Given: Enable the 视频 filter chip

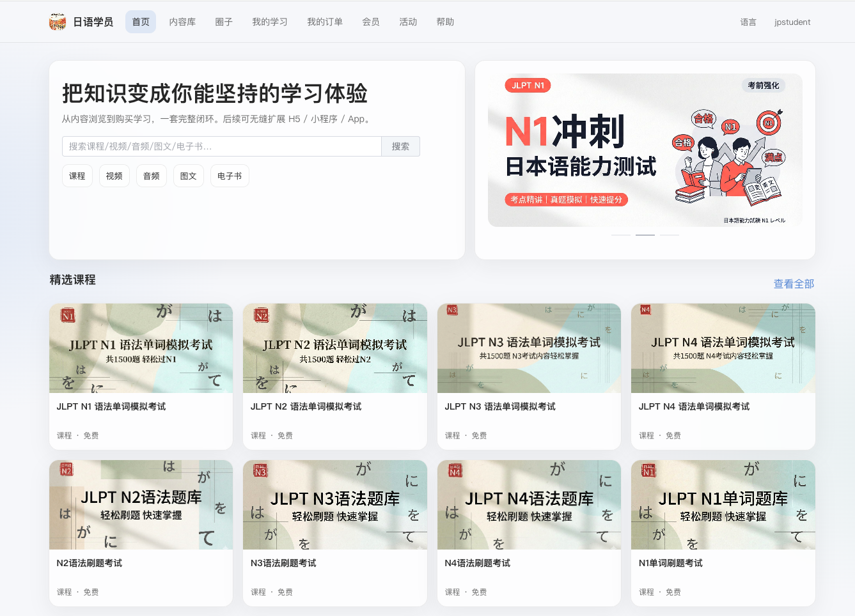Looking at the screenshot, I should pyautogui.click(x=114, y=175).
